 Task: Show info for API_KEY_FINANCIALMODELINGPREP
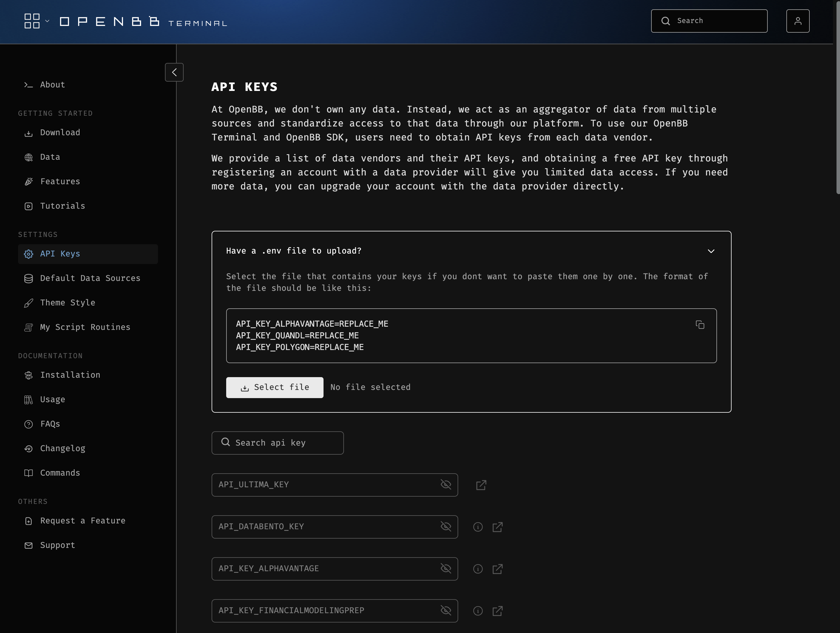point(478,611)
